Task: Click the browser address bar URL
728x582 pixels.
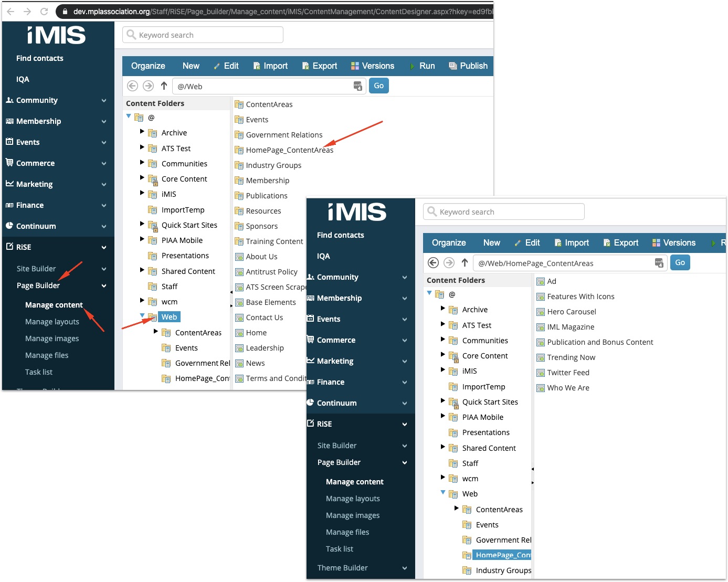Action: click(x=282, y=11)
